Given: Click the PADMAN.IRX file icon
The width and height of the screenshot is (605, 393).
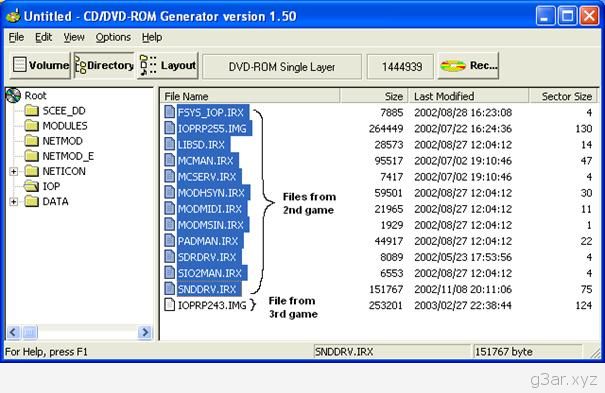Looking at the screenshot, I should pos(169,241).
